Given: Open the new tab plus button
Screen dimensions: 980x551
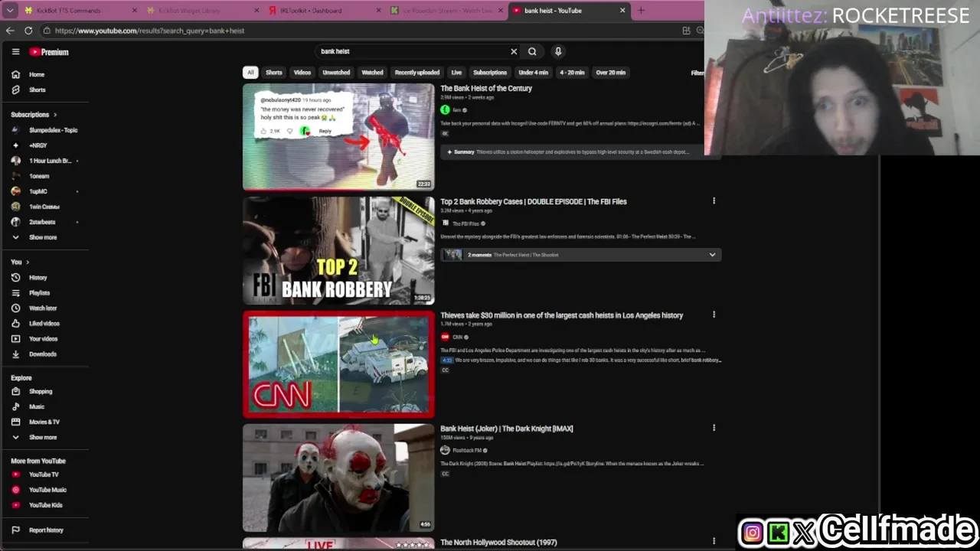Looking at the screenshot, I should [x=641, y=11].
